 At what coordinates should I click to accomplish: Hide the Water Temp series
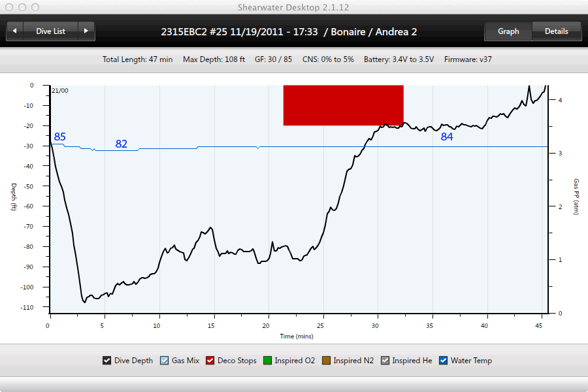pyautogui.click(x=443, y=361)
